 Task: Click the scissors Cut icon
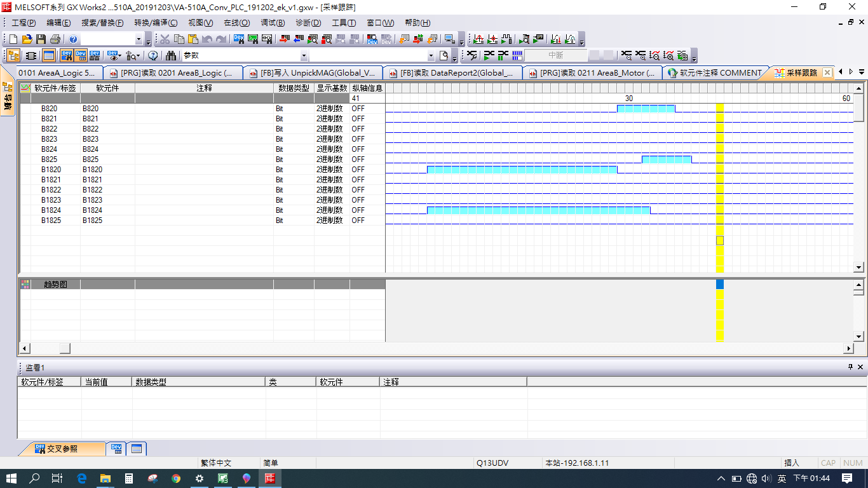pyautogui.click(x=165, y=39)
